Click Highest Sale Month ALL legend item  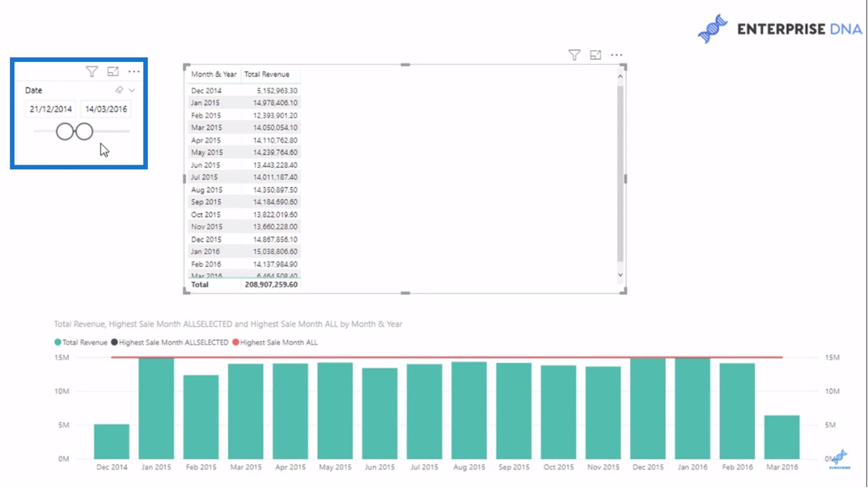(275, 342)
